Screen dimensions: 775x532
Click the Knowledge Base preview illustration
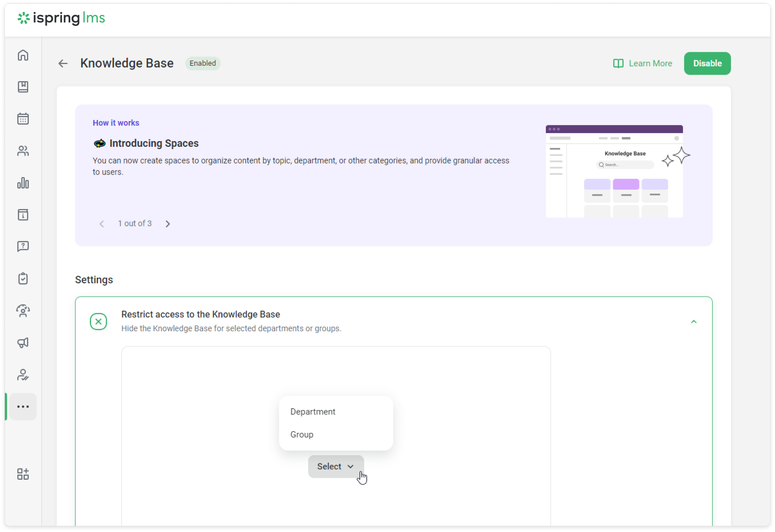[614, 171]
